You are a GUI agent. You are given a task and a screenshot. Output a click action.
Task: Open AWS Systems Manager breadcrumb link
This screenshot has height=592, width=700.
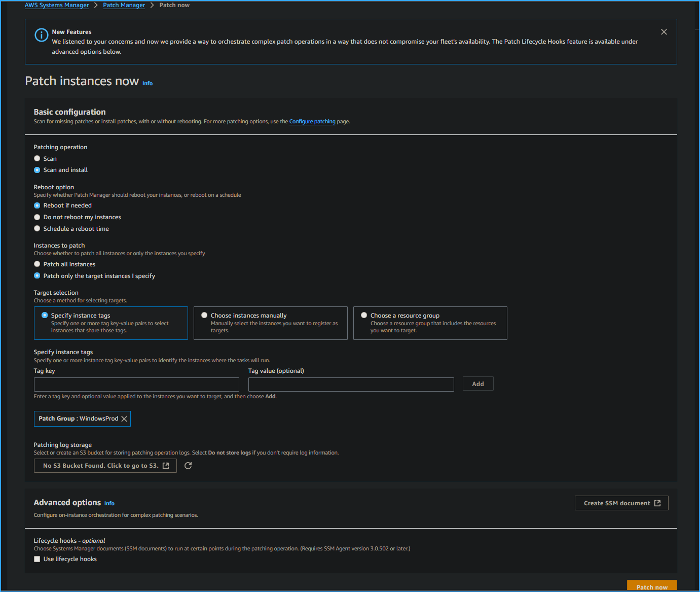click(x=56, y=5)
